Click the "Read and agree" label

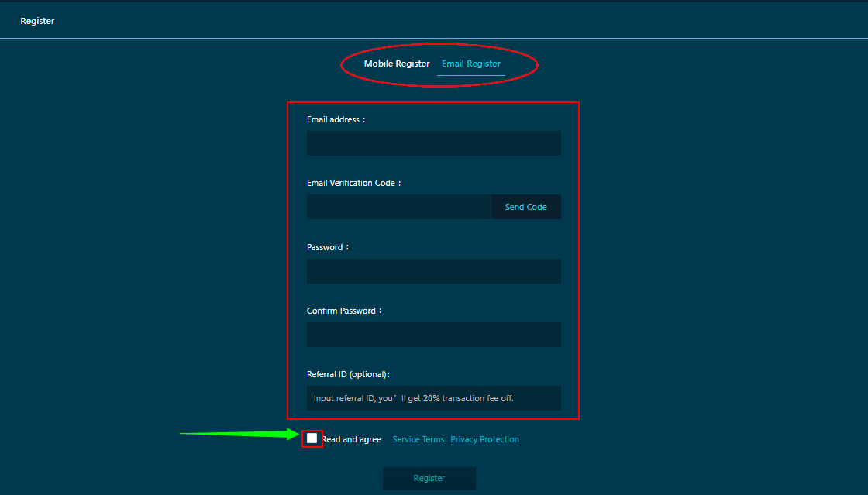[x=352, y=439]
